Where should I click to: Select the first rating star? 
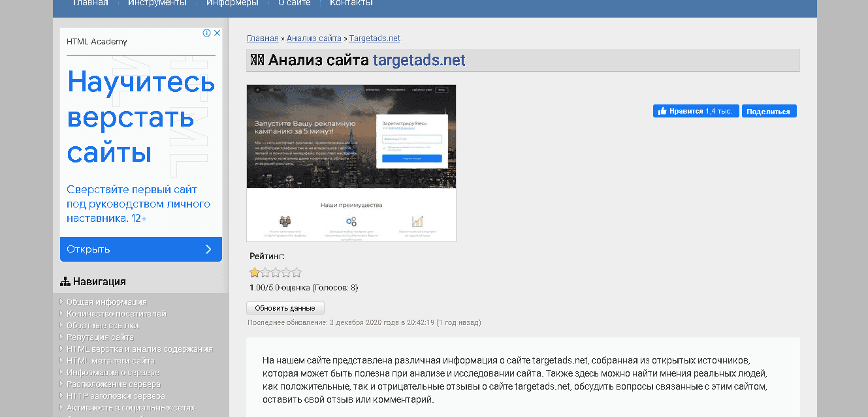pyautogui.click(x=254, y=272)
